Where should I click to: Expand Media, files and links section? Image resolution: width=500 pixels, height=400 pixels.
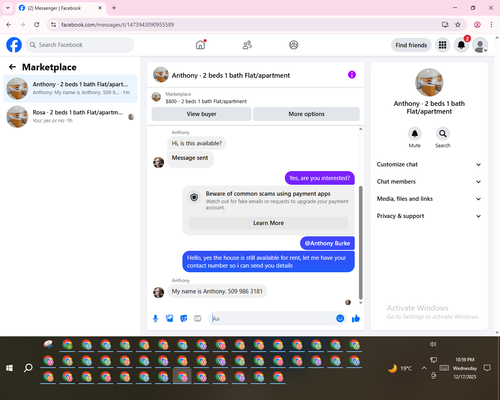coord(429,199)
